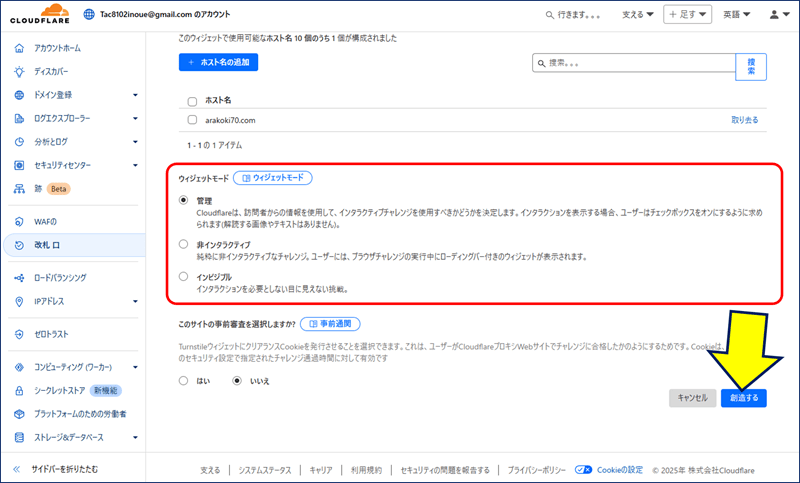
Task: Open シークレットストア sidebar item
Action: pyautogui.click(x=60, y=391)
